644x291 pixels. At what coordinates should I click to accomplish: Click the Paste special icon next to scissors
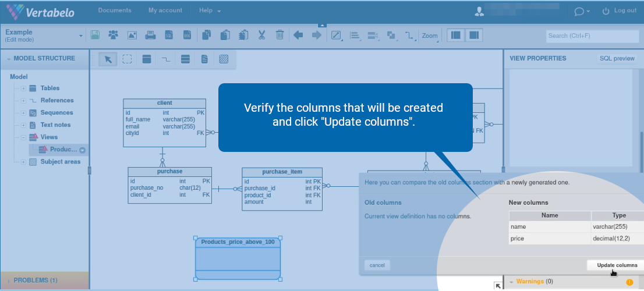coord(243,36)
